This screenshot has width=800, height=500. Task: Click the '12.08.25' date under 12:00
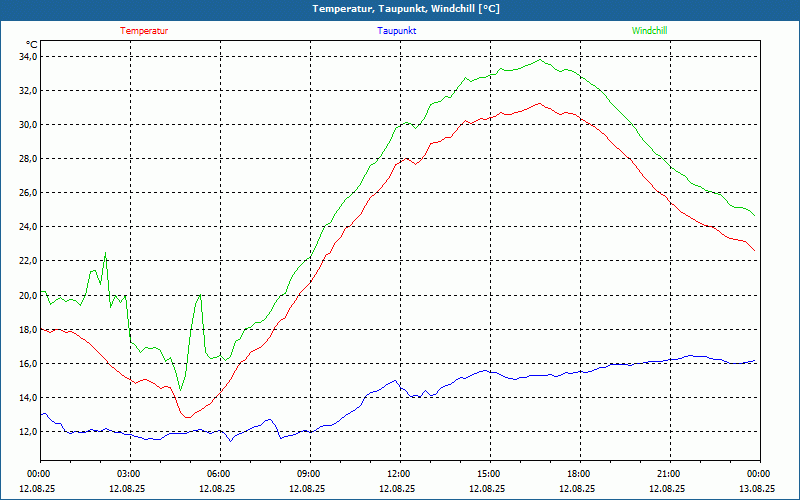397,488
